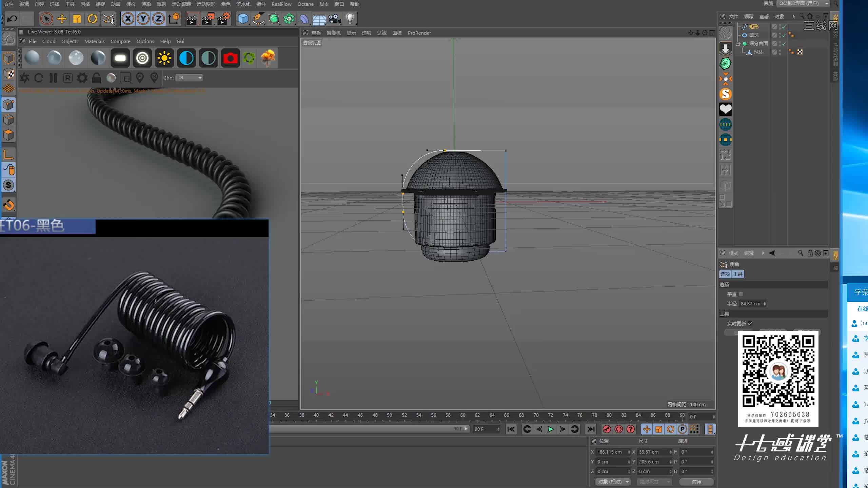Expand Attribute Manager menu overflow arrow

point(763,253)
